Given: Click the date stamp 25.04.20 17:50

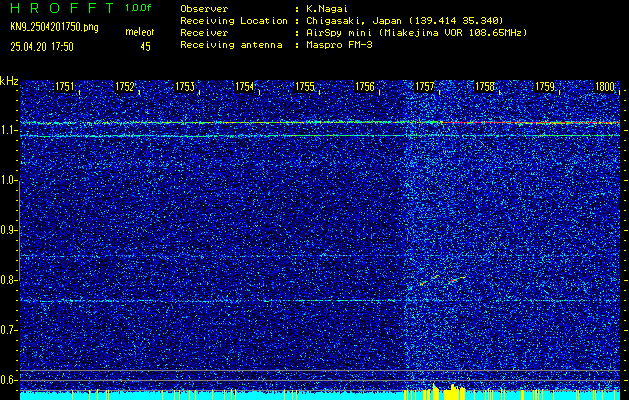Looking at the screenshot, I should (42, 47).
